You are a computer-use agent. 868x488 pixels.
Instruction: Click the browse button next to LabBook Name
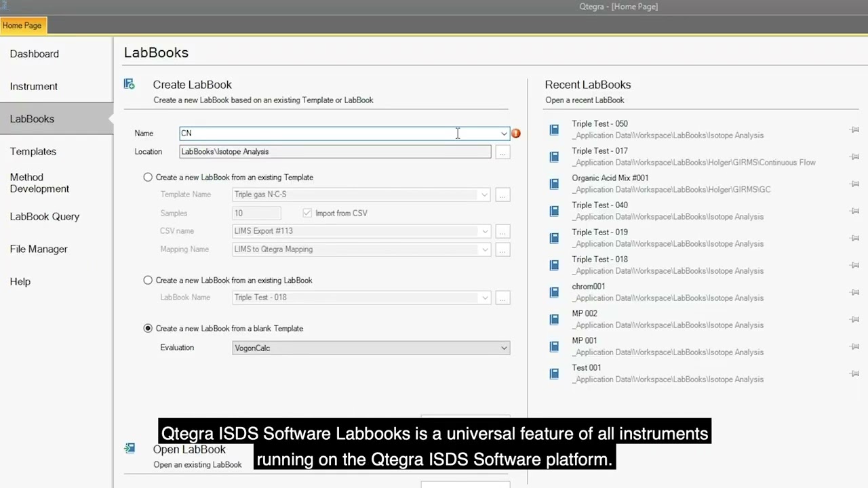(502, 298)
